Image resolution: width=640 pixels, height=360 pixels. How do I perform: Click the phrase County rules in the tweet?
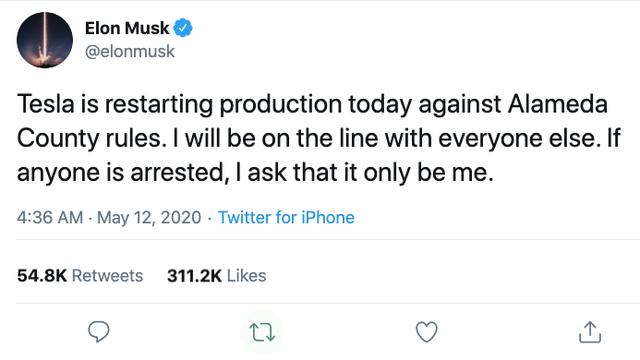[89, 139]
